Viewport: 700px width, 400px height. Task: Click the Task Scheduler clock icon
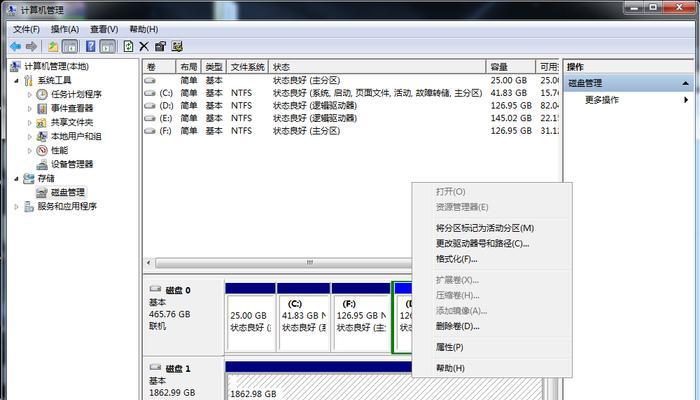(x=42, y=94)
